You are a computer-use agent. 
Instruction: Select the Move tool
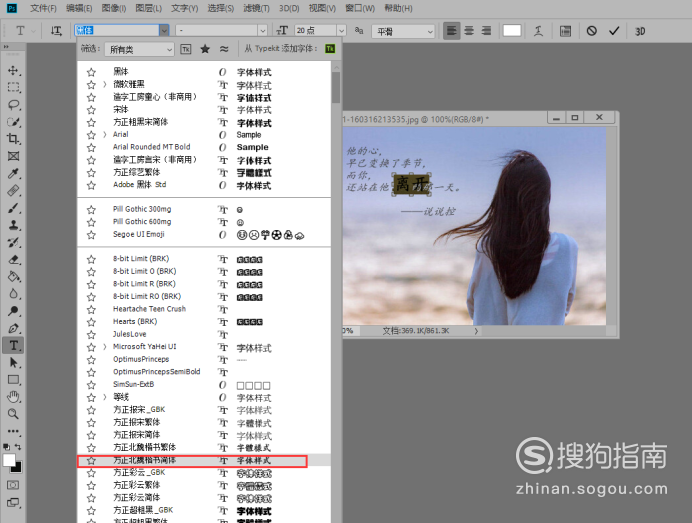click(13, 70)
